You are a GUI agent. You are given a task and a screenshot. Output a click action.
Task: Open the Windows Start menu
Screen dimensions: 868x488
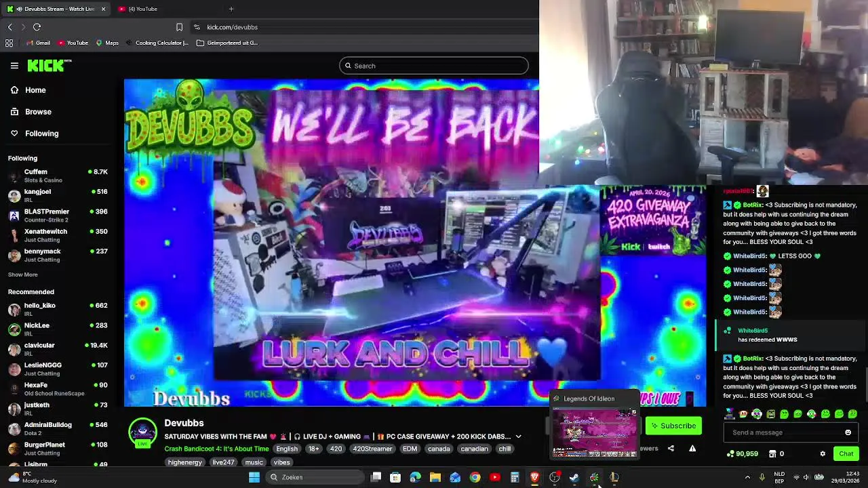pyautogui.click(x=254, y=477)
